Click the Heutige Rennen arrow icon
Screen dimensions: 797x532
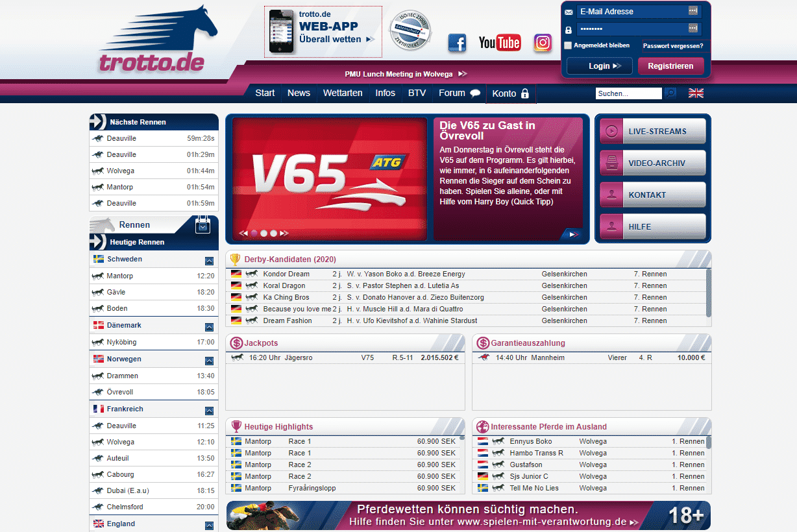98,241
